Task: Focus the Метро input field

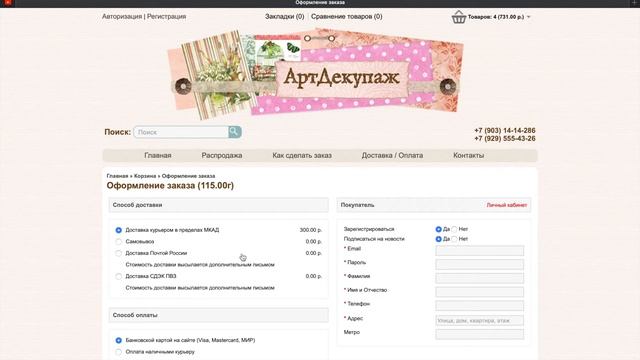Action: (480, 334)
